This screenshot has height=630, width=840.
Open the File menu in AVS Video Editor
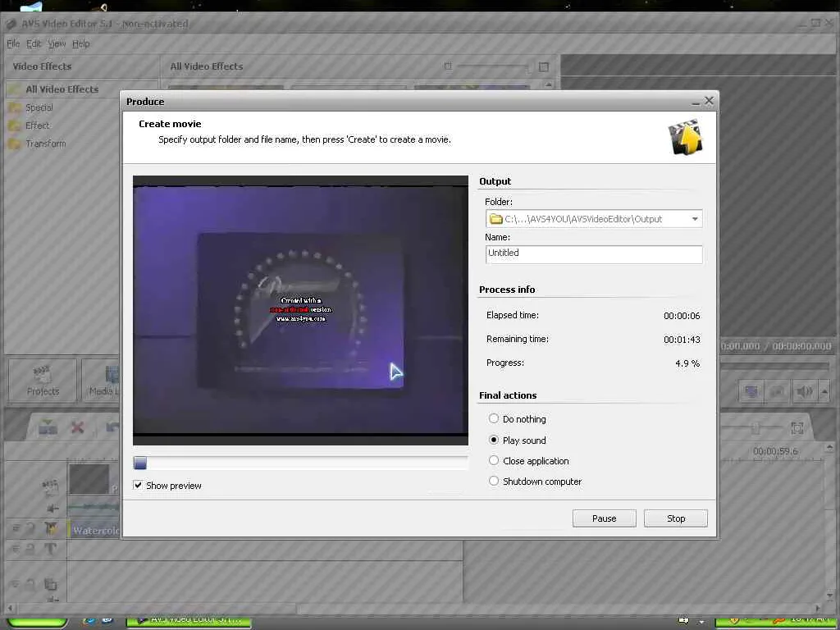pyautogui.click(x=13, y=44)
